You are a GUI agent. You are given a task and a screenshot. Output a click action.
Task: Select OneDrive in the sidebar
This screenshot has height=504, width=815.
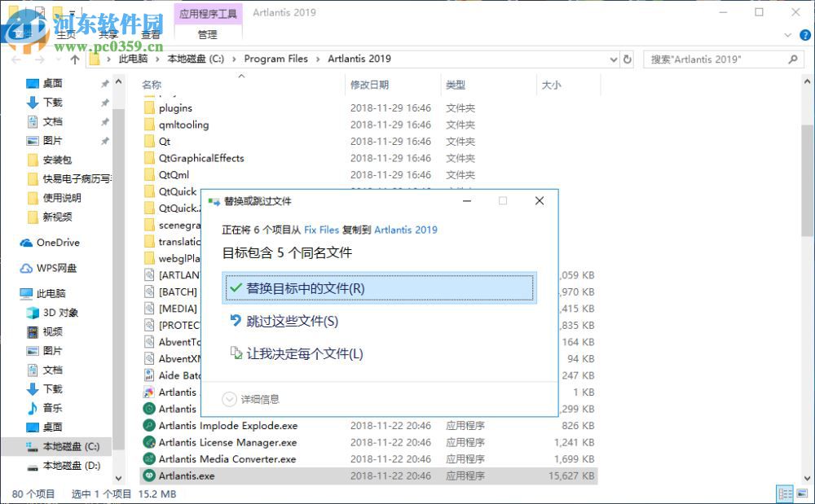(x=55, y=243)
